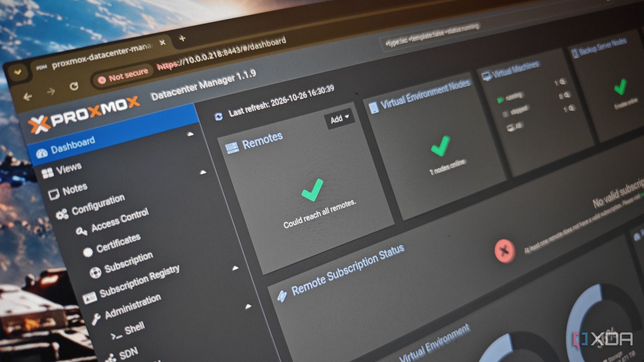Click the red subscription error icon
Screen dimensions: 644x362
pos(504,251)
